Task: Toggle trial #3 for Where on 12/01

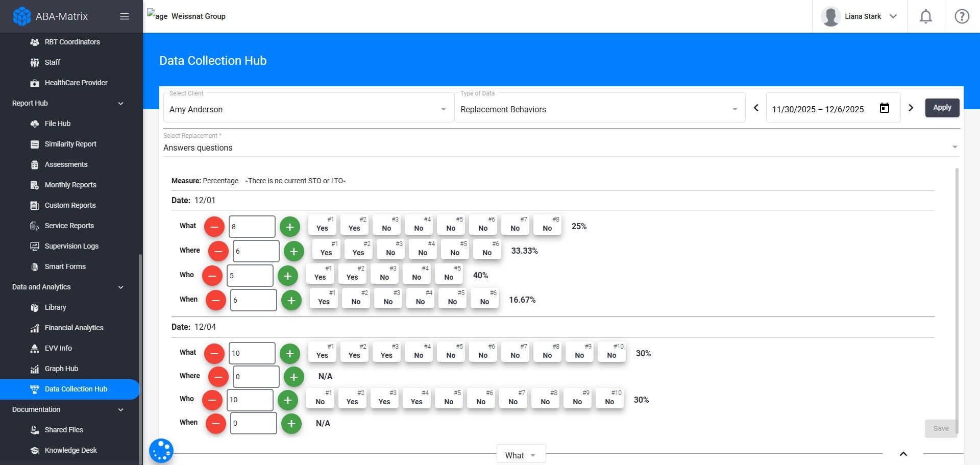Action: pyautogui.click(x=390, y=250)
